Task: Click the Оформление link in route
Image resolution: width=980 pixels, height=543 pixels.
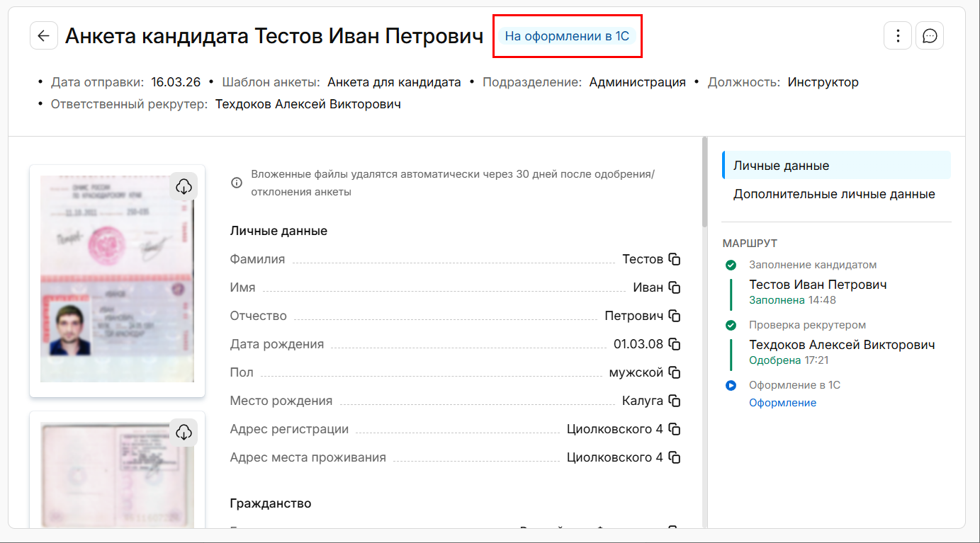Action: [782, 403]
